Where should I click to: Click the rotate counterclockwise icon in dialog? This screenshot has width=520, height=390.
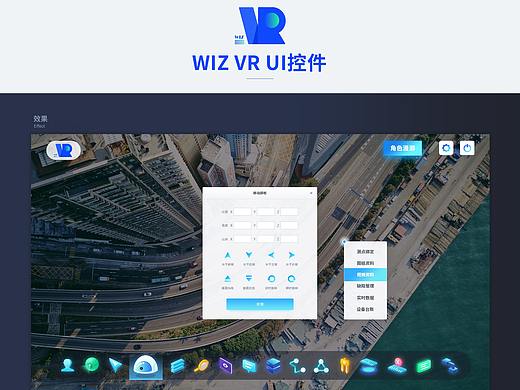271,279
